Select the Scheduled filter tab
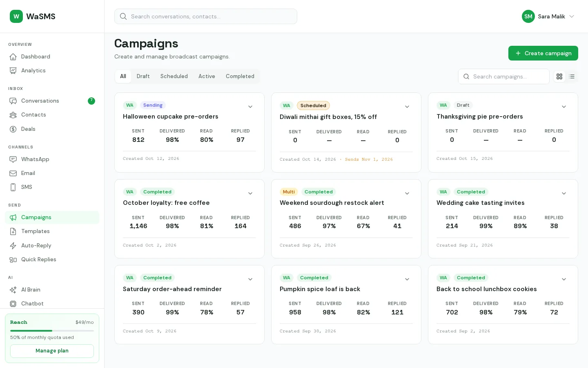The image size is (588, 368). [x=174, y=76]
